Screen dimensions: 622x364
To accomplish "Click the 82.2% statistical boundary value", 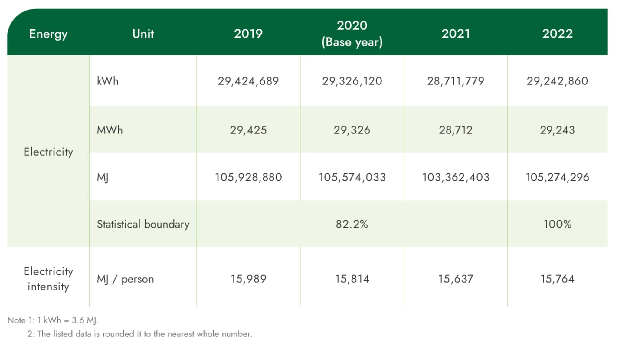I will [352, 224].
